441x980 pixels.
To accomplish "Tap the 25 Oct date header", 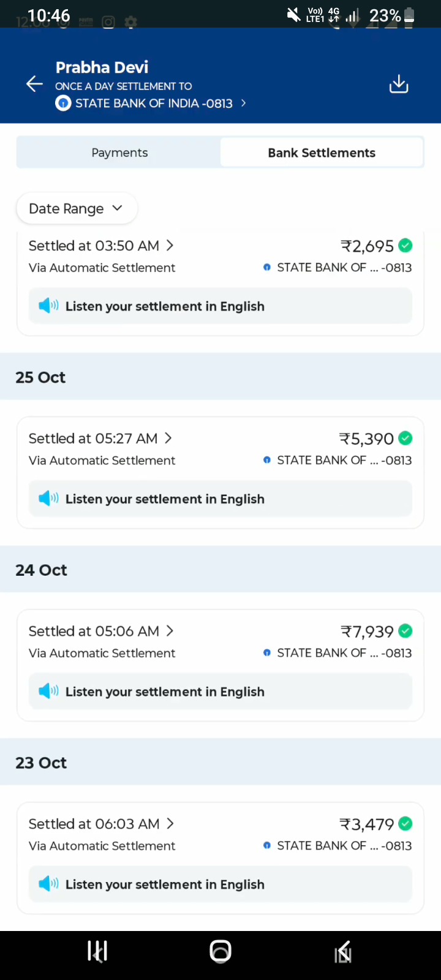I will [40, 377].
